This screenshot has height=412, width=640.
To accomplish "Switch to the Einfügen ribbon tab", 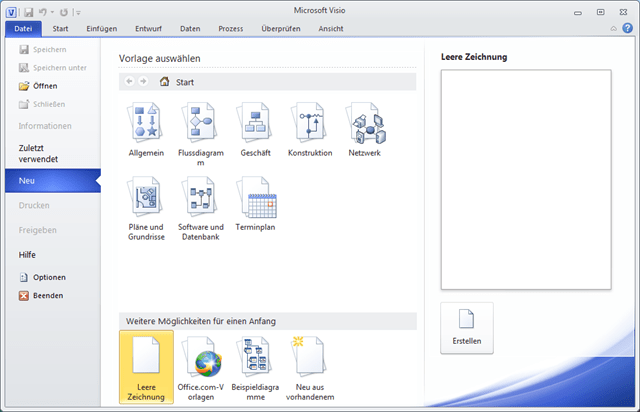I will coord(102,29).
